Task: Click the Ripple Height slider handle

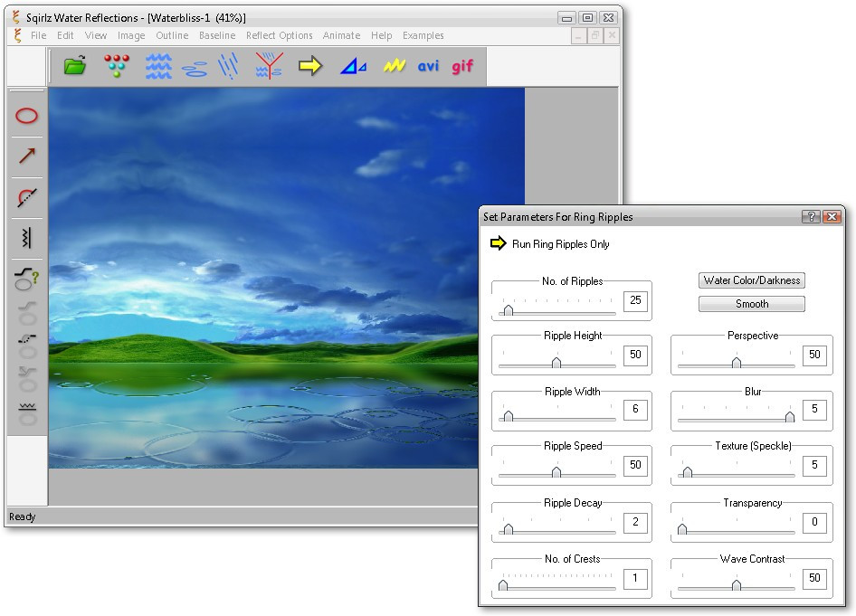Action: point(556,363)
